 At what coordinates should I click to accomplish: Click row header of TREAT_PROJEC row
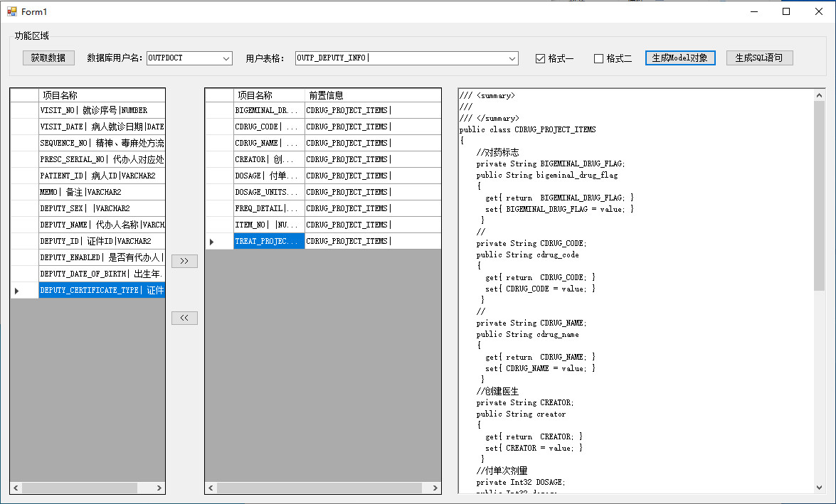220,241
